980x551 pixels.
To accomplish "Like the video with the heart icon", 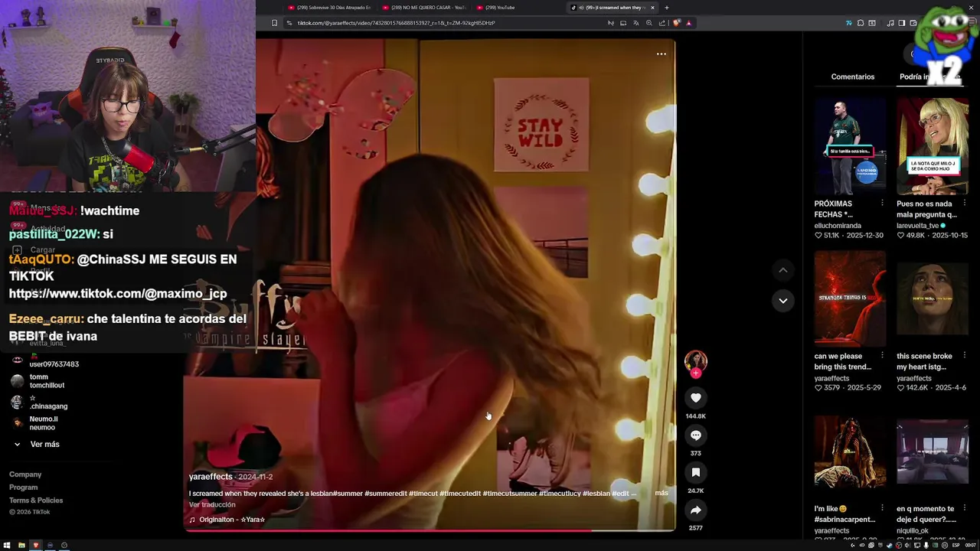I will pyautogui.click(x=695, y=398).
